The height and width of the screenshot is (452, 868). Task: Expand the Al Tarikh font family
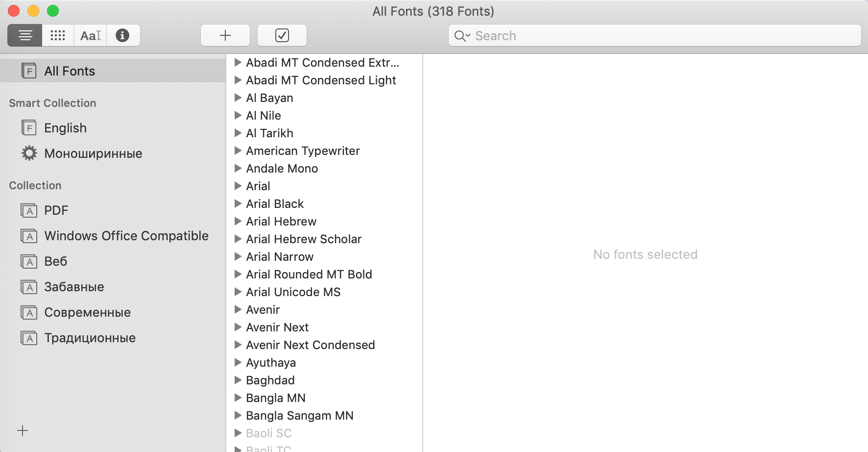[x=238, y=133]
